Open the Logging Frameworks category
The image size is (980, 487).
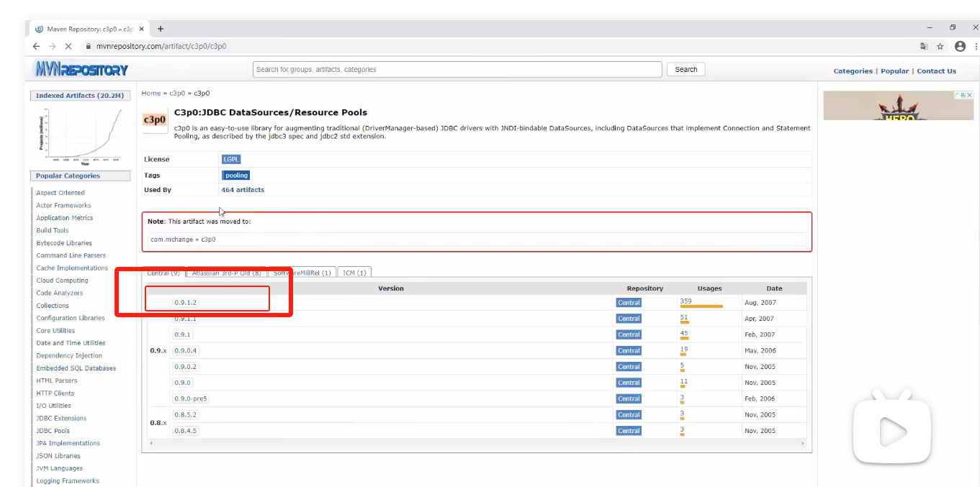point(68,481)
